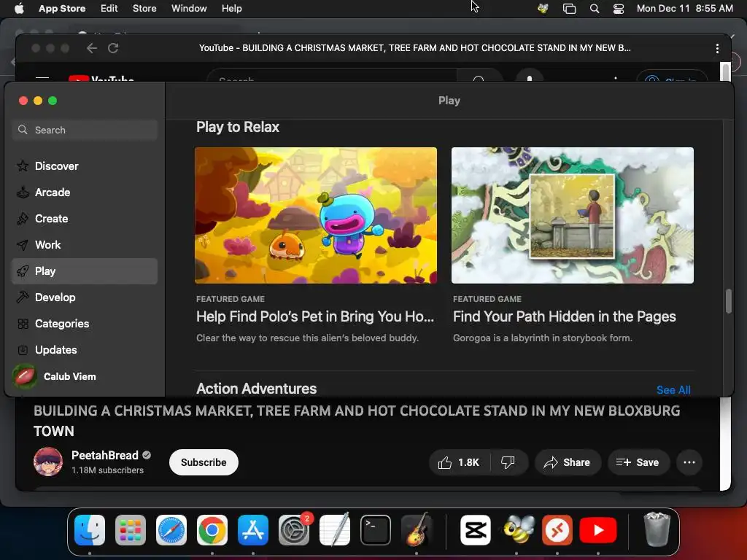Image resolution: width=747 pixels, height=560 pixels.
Task: Open the Apple menu
Action: [19, 8]
